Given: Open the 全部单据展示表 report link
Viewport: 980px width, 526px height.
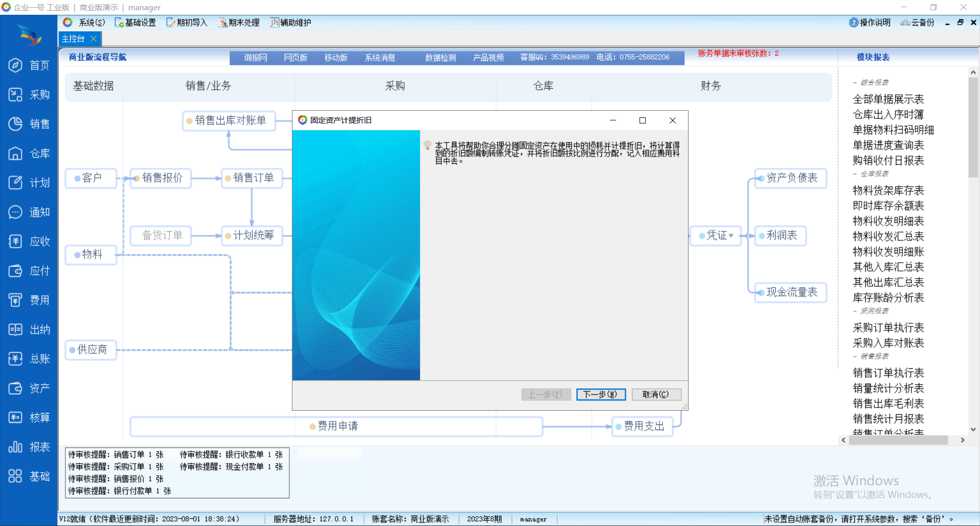Looking at the screenshot, I should 888,99.
